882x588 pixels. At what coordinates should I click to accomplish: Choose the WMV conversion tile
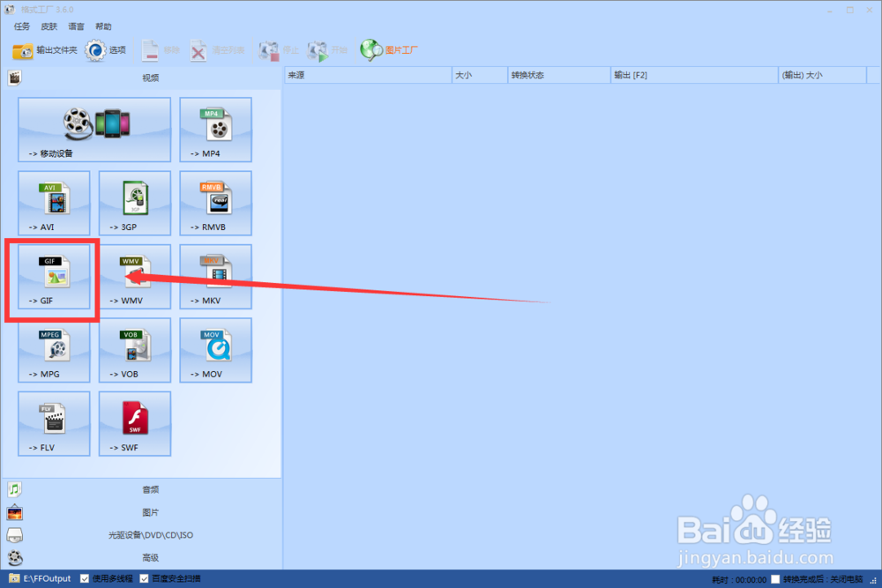click(135, 277)
